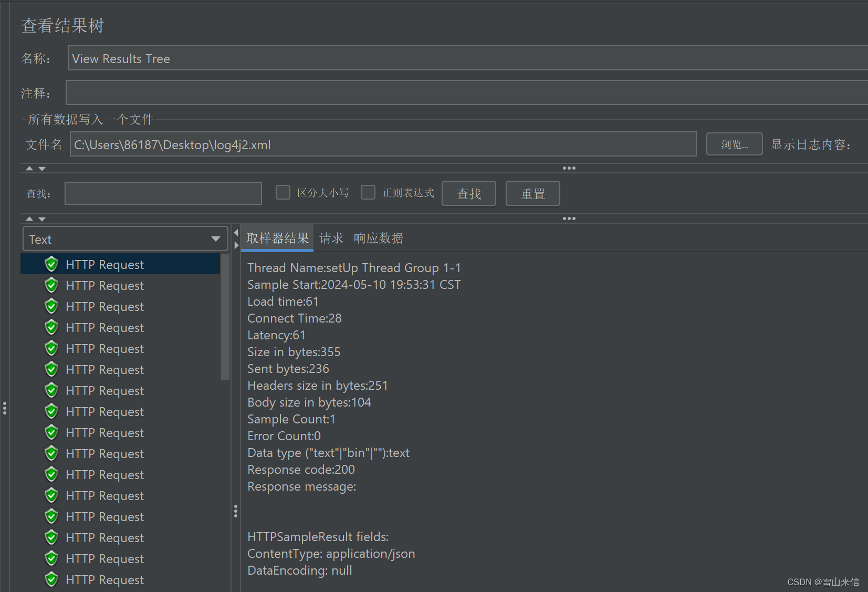Click the 'Sent bytes:236' line
This screenshot has width=868, height=592.
point(288,369)
